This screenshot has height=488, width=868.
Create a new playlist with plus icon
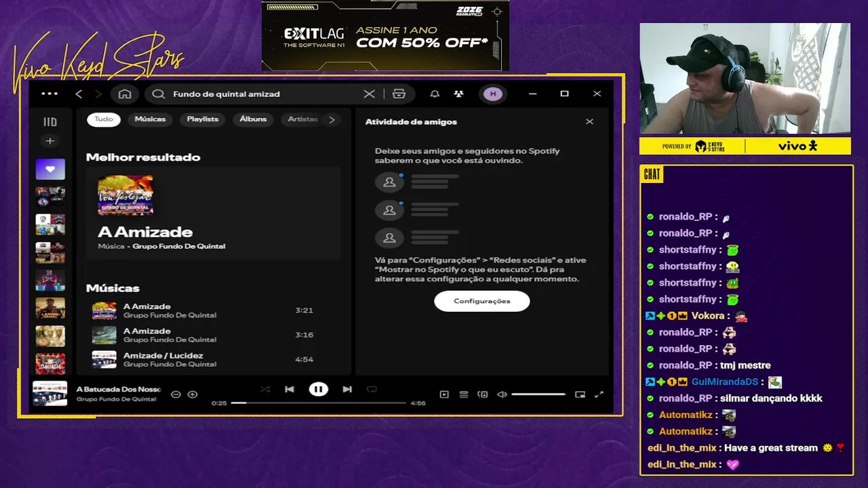(50, 141)
